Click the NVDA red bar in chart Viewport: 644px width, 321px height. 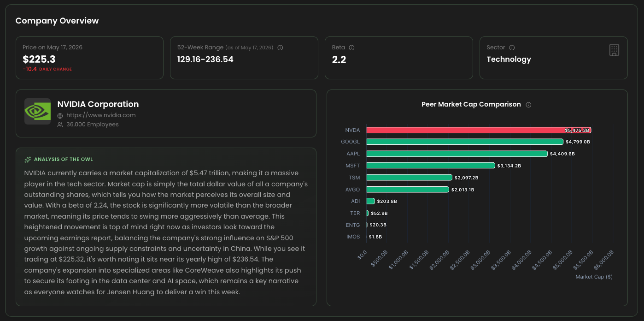pos(479,130)
